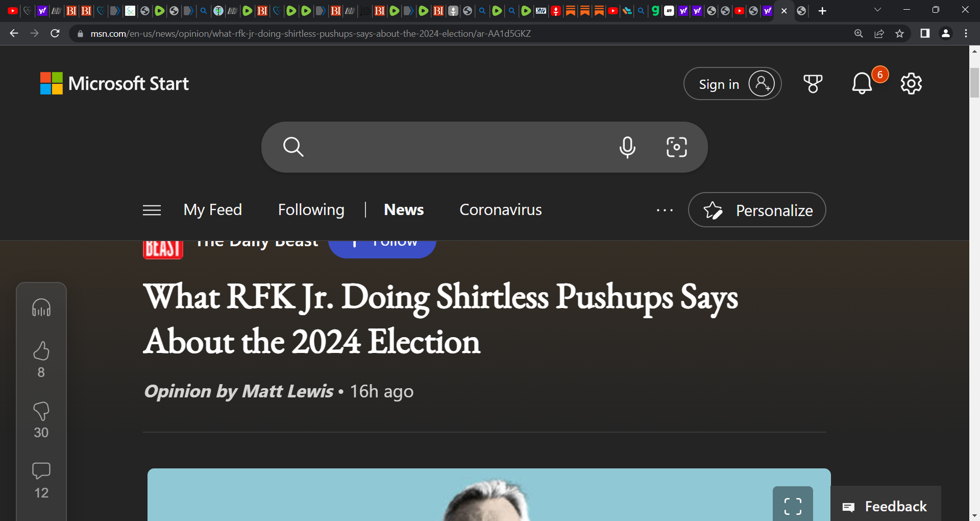Start voice search with microphone icon

[627, 147]
